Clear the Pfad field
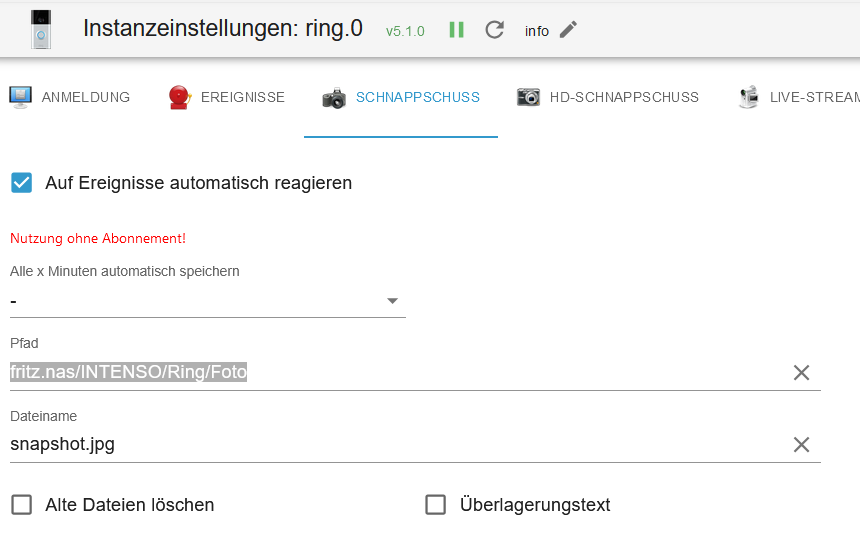860x558 pixels. coord(801,373)
